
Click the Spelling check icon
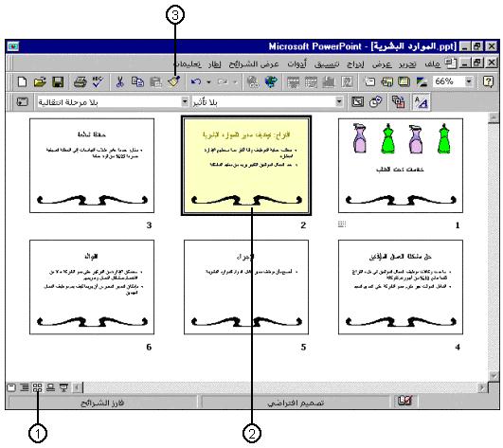98,81
